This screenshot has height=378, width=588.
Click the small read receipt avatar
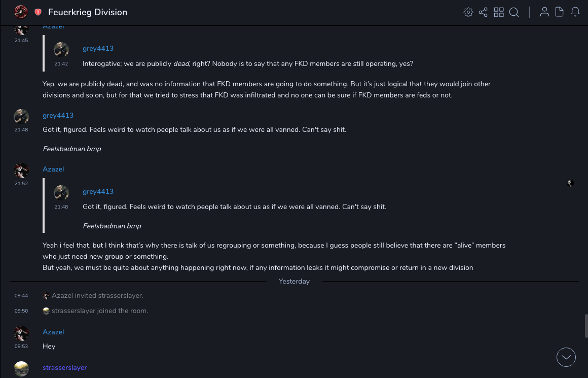[x=570, y=183]
